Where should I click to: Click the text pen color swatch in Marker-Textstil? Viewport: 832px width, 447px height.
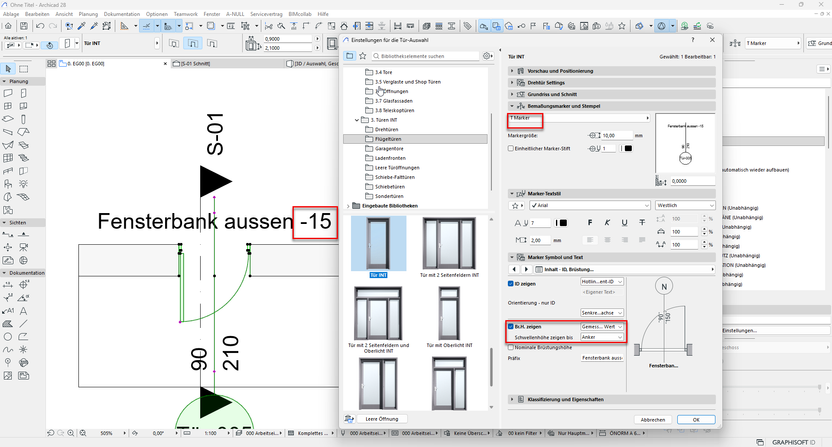coord(562,223)
